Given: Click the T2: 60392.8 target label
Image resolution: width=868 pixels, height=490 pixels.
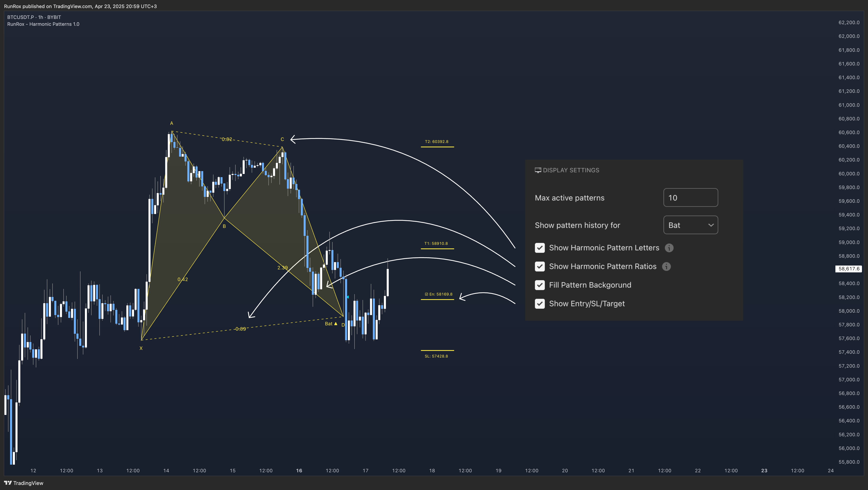Looking at the screenshot, I should click(x=436, y=142).
